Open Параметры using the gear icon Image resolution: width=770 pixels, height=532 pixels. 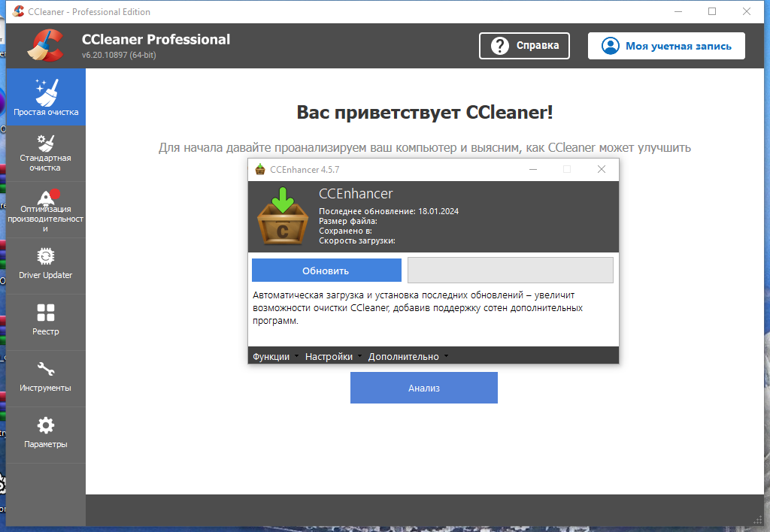click(45, 424)
